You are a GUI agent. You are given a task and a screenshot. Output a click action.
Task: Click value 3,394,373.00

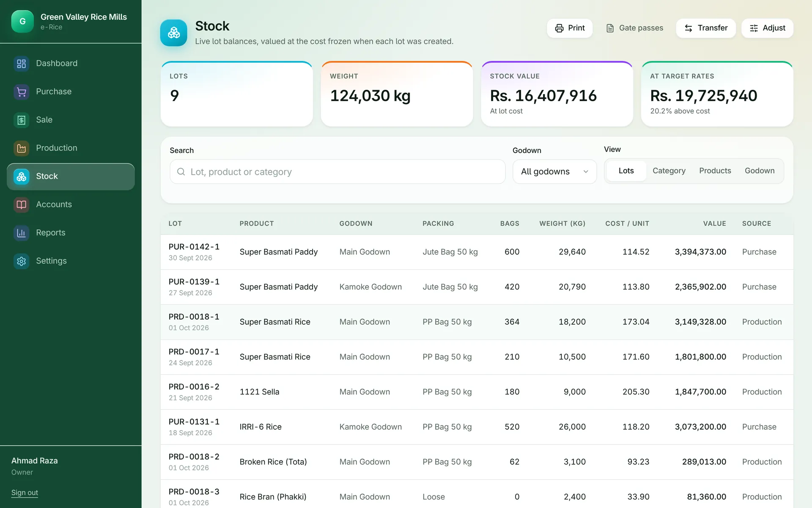tap(700, 252)
